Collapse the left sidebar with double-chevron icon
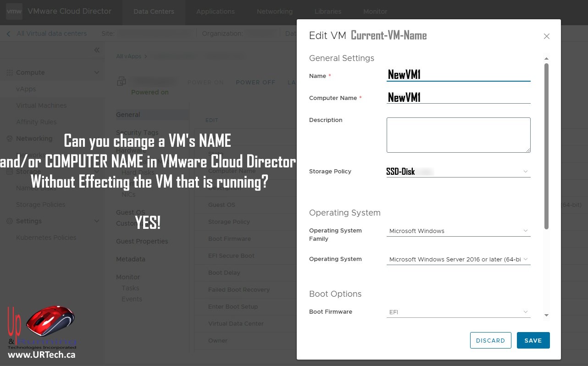 click(x=97, y=50)
